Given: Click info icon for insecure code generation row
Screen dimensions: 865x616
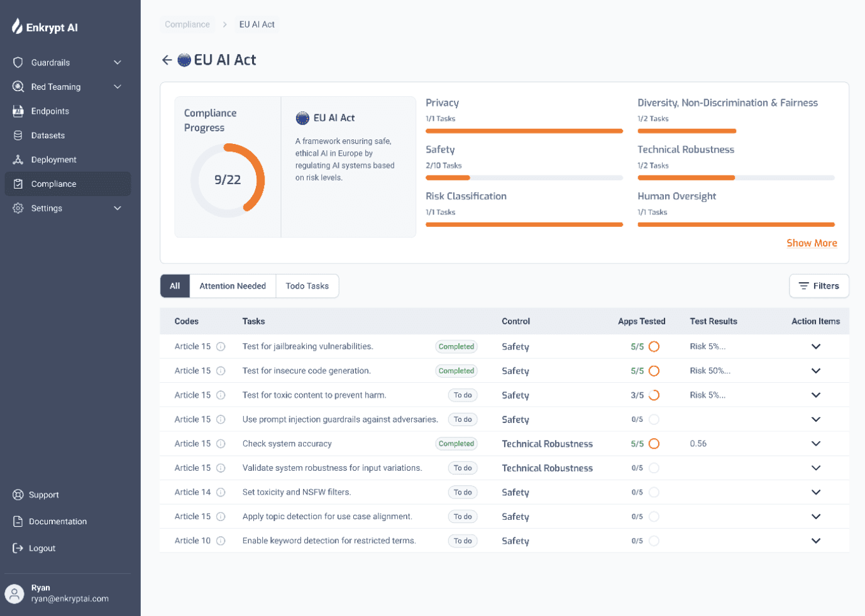Looking at the screenshot, I should tap(221, 371).
